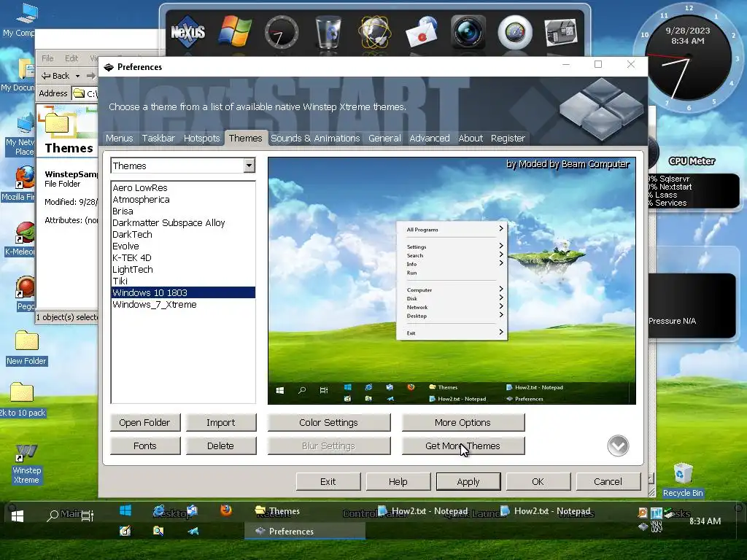
Task: Click the Fonts button
Action: click(145, 446)
